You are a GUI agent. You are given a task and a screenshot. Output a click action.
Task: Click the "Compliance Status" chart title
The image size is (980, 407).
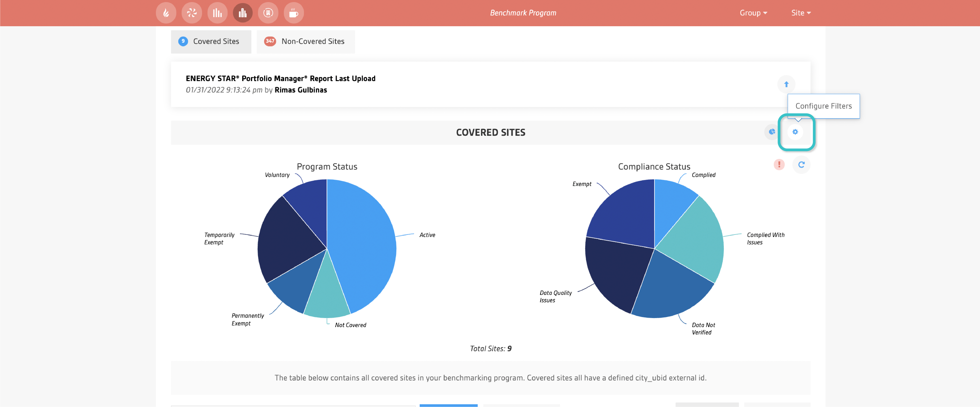click(654, 167)
